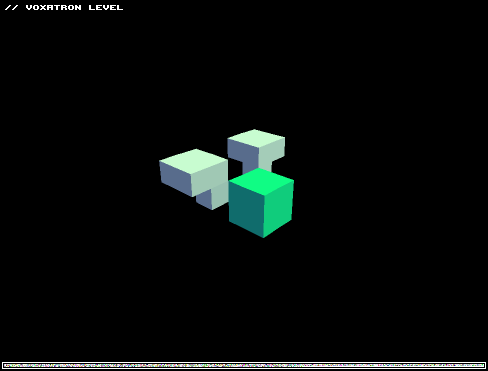Select the pale right face of the left block
Screen dimensions: 488x371
(x=210, y=178)
